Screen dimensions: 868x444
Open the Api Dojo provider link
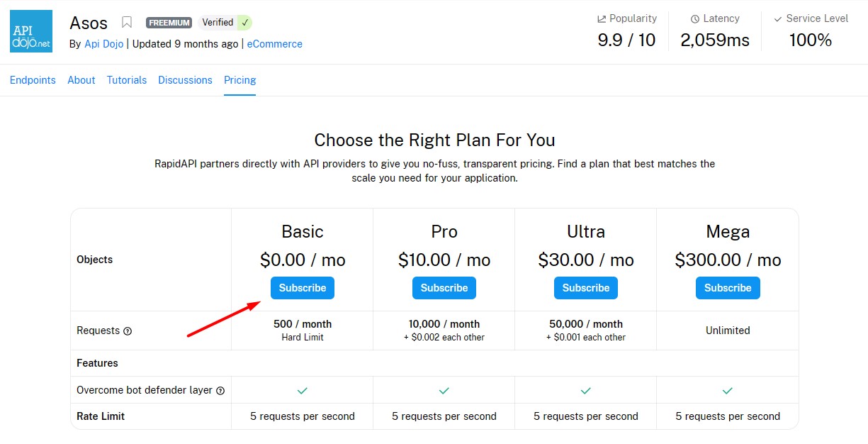(x=103, y=44)
